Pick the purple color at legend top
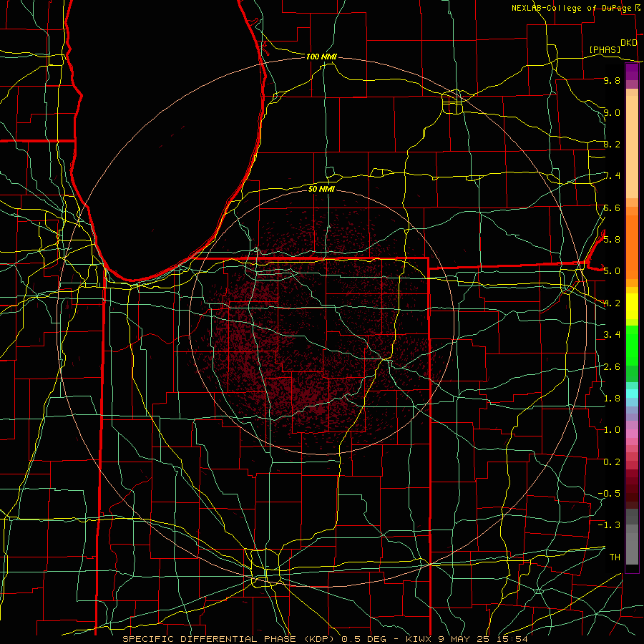Viewport: 644px width, 644px height. point(632,72)
